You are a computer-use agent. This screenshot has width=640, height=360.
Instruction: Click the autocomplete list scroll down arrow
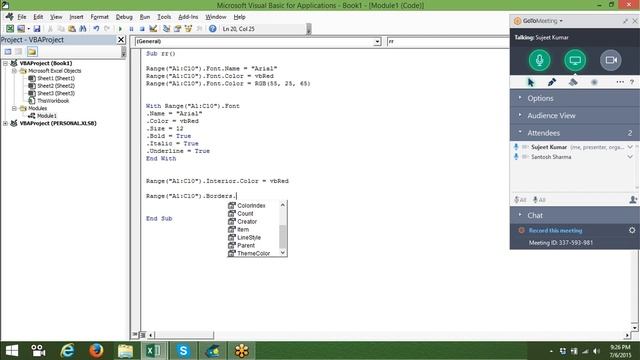(x=283, y=253)
